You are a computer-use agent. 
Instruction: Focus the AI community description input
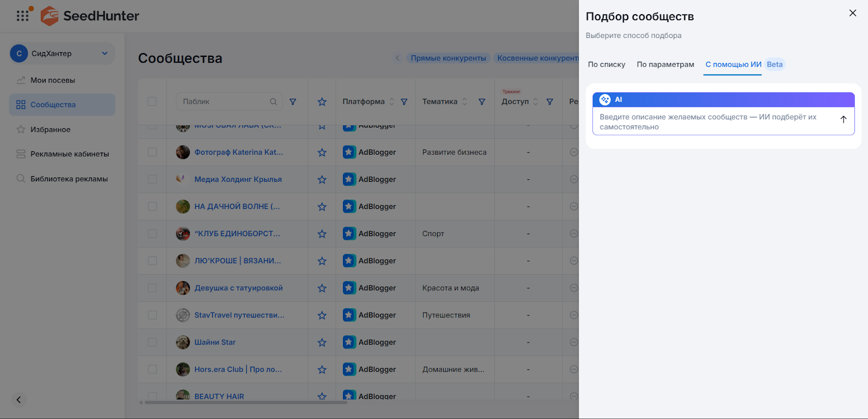pos(715,122)
